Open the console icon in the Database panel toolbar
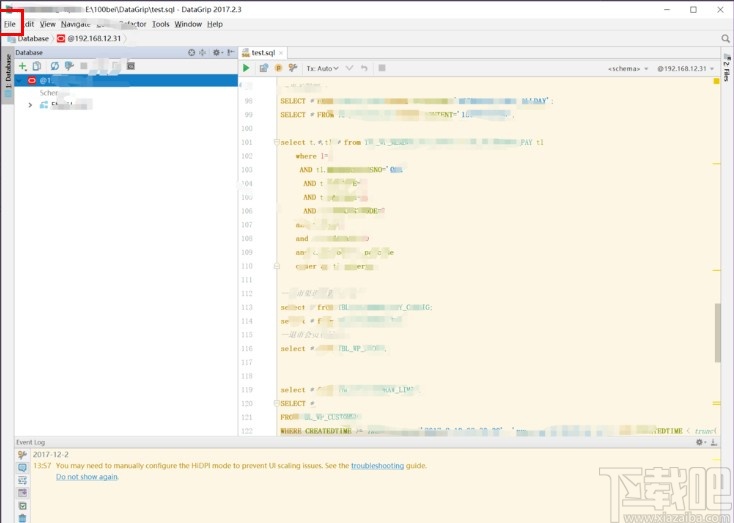This screenshot has width=734, height=523. pos(131,66)
